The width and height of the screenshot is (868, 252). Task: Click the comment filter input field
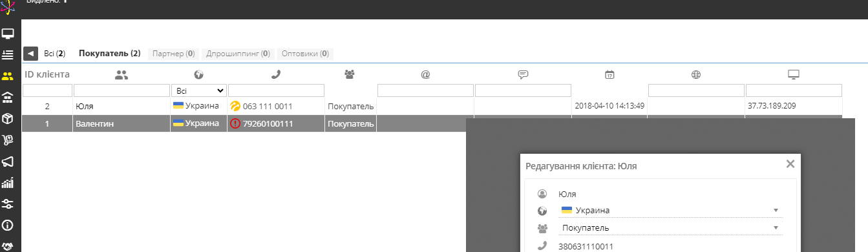[523, 90]
